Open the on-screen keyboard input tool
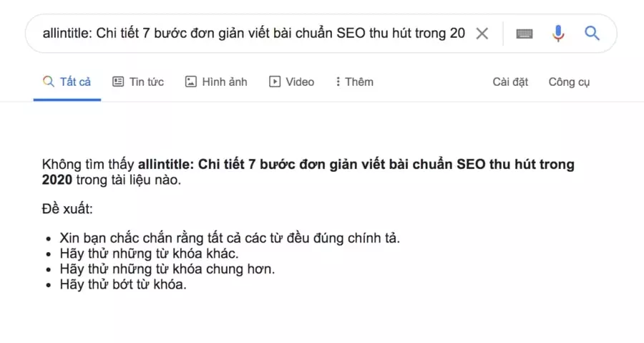Image resolution: width=644 pixels, height=343 pixels. coord(525,34)
